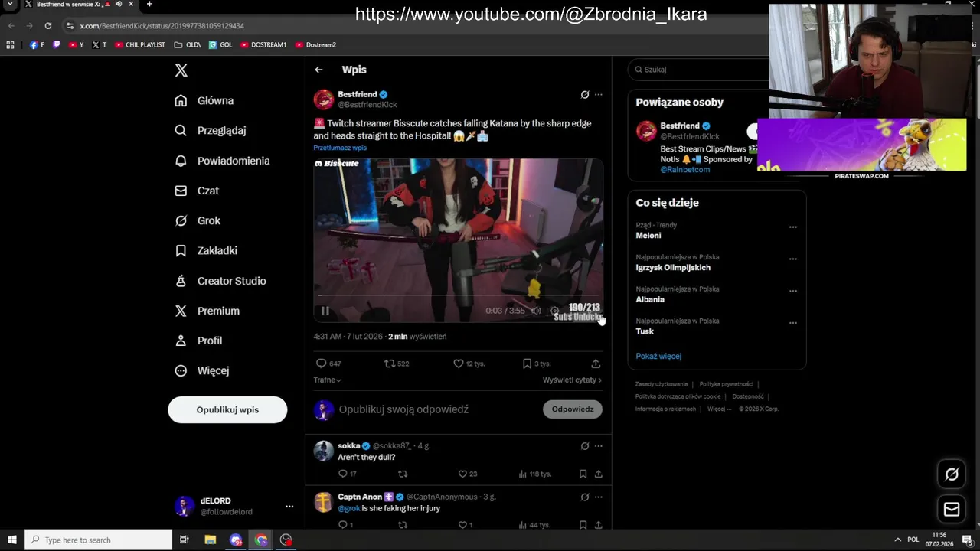Open the OLD bookmarks folder
980x551 pixels.
[x=188, y=45]
